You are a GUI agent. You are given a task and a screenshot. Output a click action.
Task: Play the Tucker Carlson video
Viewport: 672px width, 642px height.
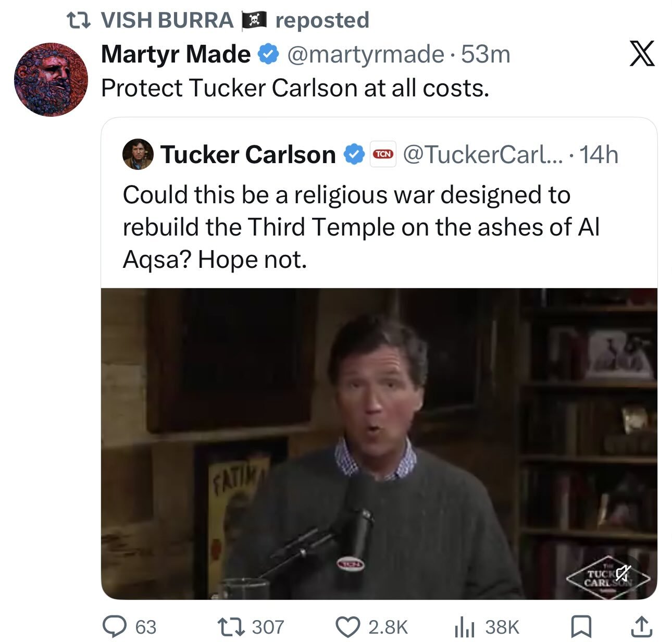pyautogui.click(x=379, y=443)
